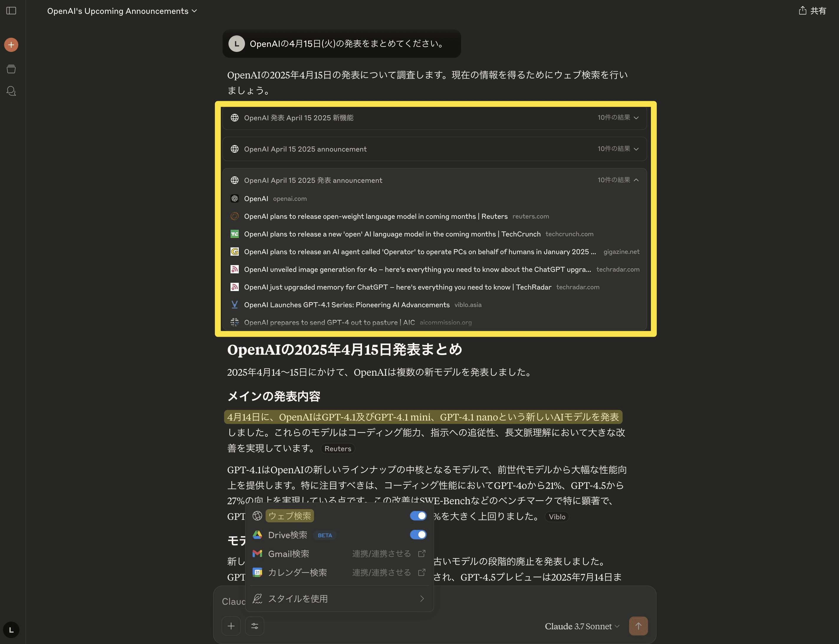
Task: Open the user profile avatar L at bottom left
Action: 11,630
